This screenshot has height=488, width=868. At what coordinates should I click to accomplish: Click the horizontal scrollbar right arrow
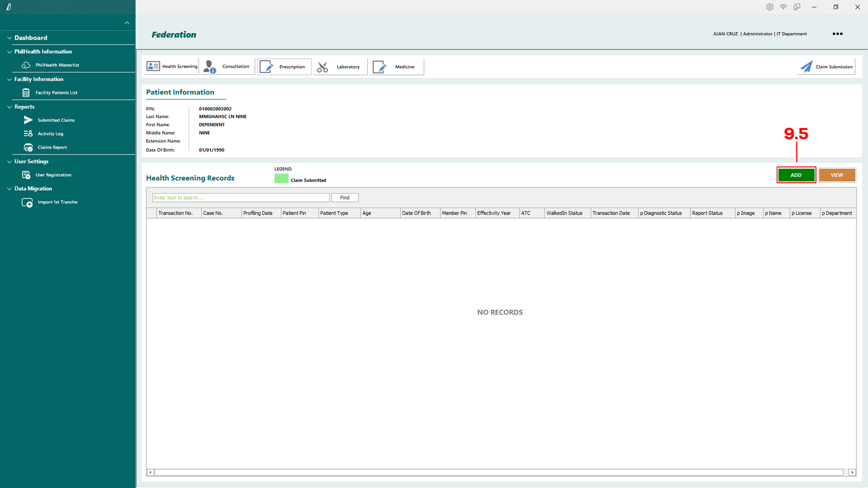point(852,472)
